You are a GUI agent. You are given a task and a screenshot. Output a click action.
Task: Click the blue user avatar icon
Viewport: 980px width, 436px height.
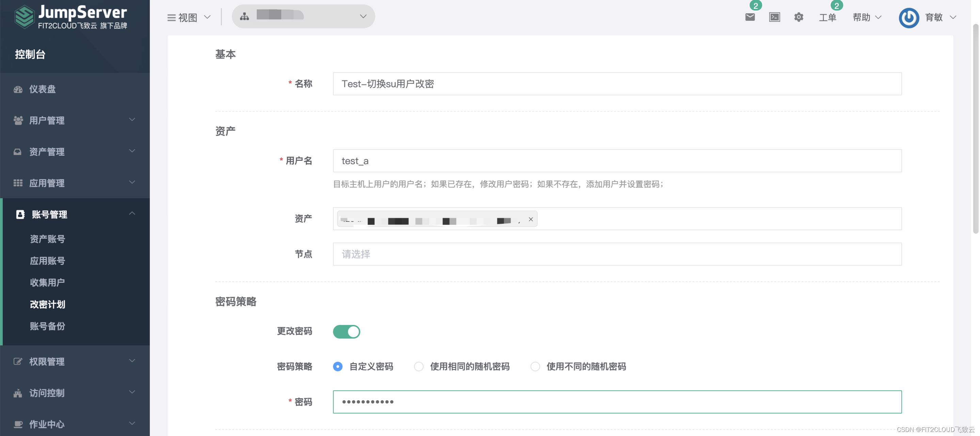[x=908, y=17]
